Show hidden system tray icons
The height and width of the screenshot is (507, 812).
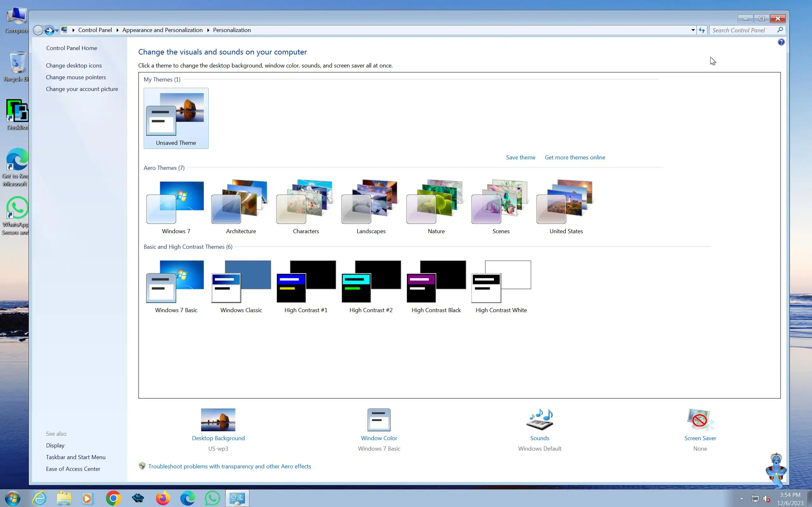click(x=742, y=499)
